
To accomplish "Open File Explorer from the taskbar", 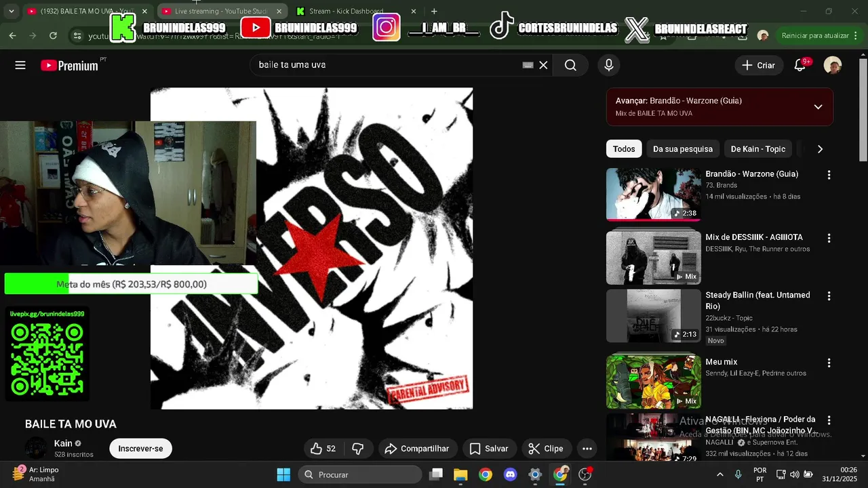I will [x=460, y=474].
